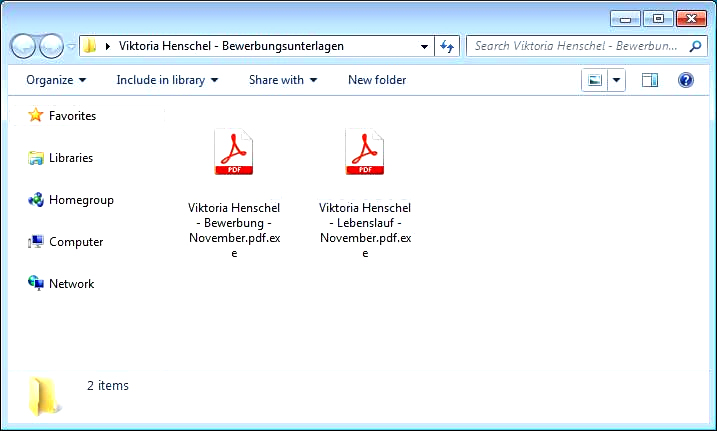Maximize the Explorer window
The image size is (717, 431).
(658, 19)
